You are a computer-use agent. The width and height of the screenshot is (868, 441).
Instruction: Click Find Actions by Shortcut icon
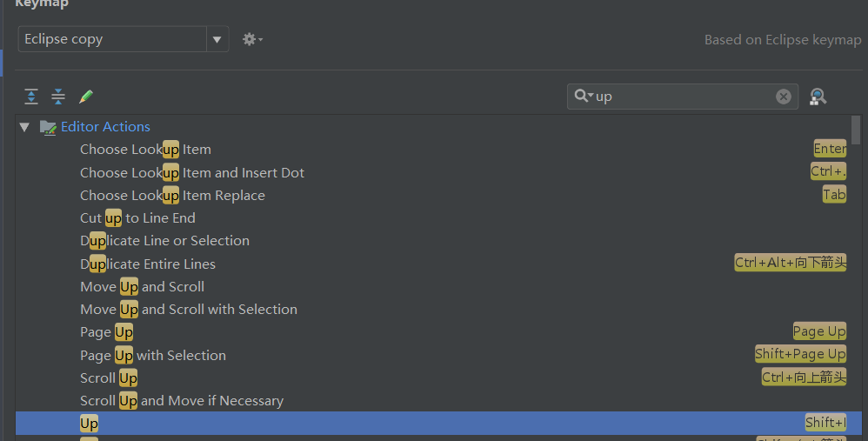818,97
